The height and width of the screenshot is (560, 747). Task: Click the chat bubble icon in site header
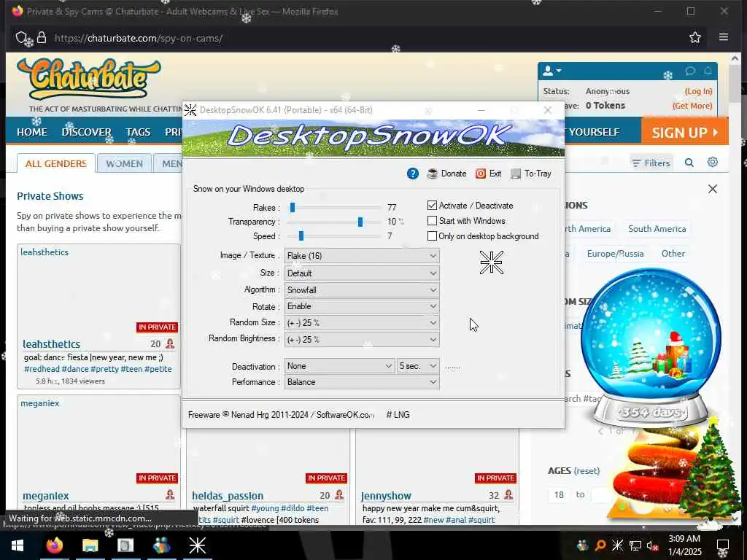click(690, 71)
